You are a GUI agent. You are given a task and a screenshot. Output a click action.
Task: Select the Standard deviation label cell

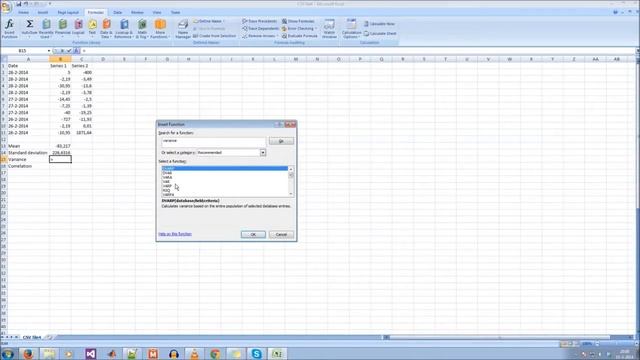(28, 153)
